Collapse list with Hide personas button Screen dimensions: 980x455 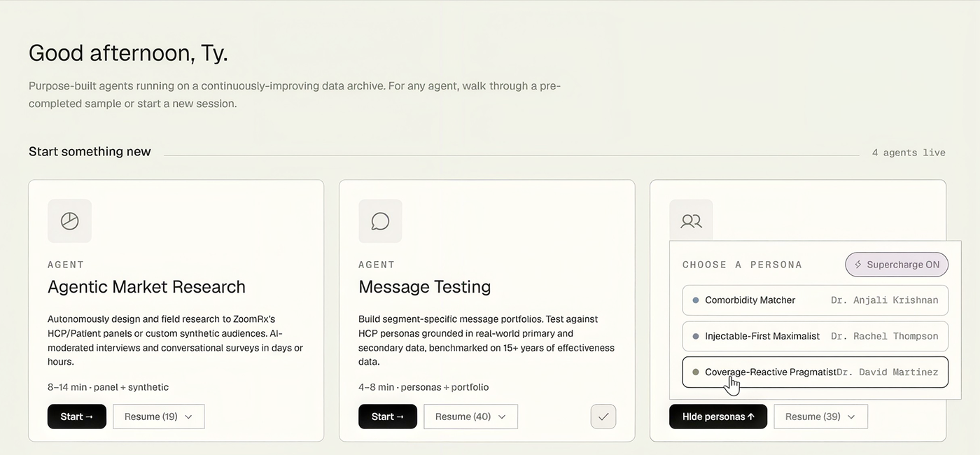pyautogui.click(x=718, y=416)
